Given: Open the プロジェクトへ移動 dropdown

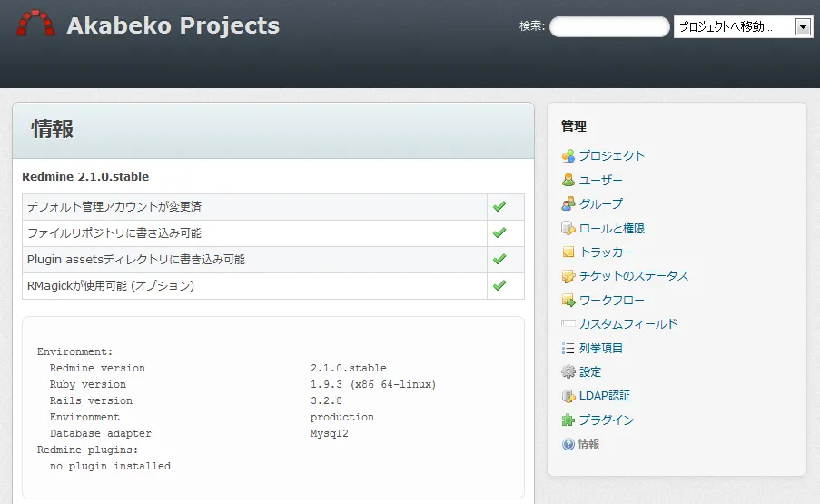Looking at the screenshot, I should coord(743,26).
